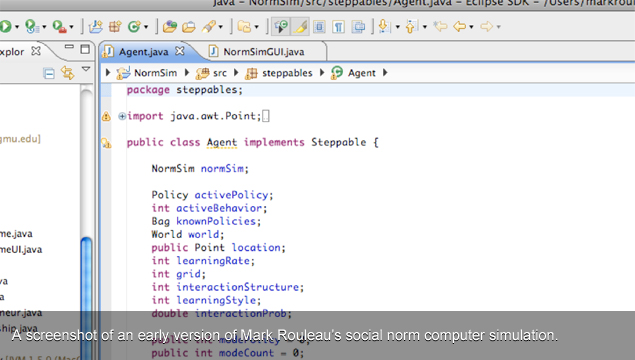Close the Package Explorer view
This screenshot has width=635, height=360.
click(x=36, y=51)
